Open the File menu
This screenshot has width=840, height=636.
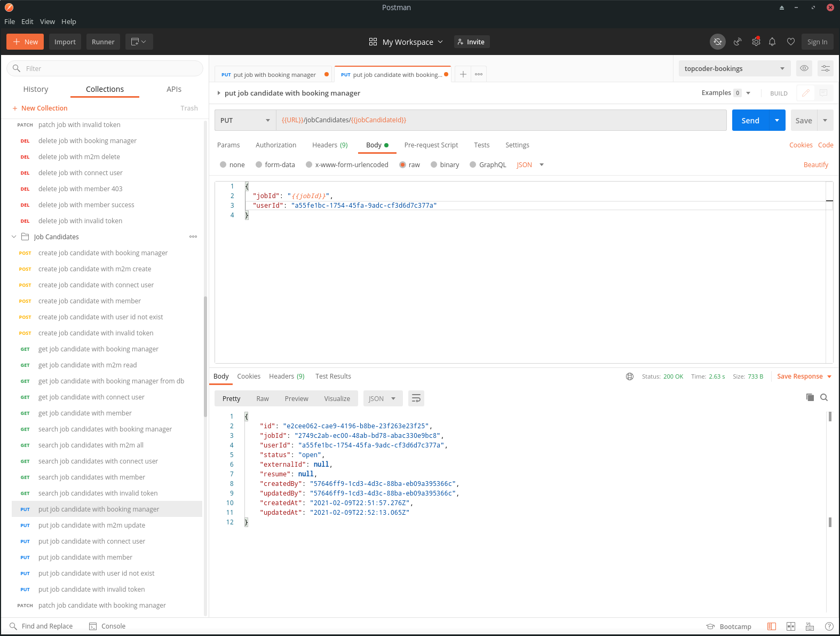point(10,21)
